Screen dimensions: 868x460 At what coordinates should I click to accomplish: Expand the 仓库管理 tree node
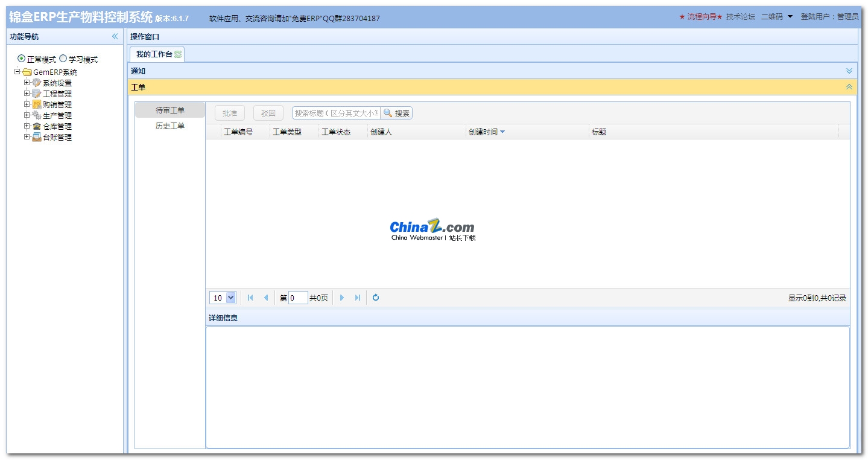[27, 126]
